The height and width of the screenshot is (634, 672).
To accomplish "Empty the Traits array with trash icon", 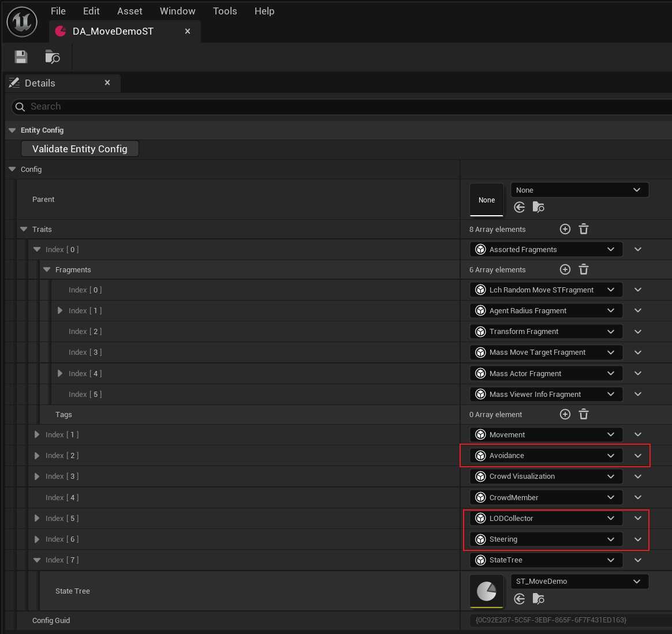I will point(584,229).
